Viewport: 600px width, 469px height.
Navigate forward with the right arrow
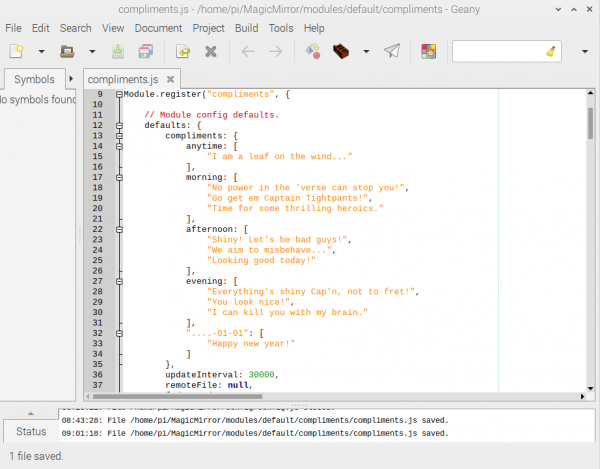[x=276, y=51]
